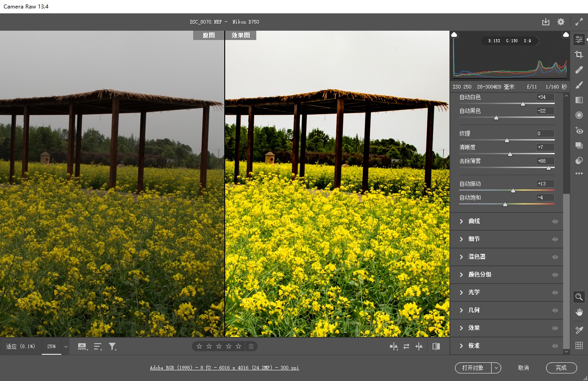Viewport: 588px width, 381px height.
Task: Toggle the shadow clipping warning
Action: [x=454, y=34]
